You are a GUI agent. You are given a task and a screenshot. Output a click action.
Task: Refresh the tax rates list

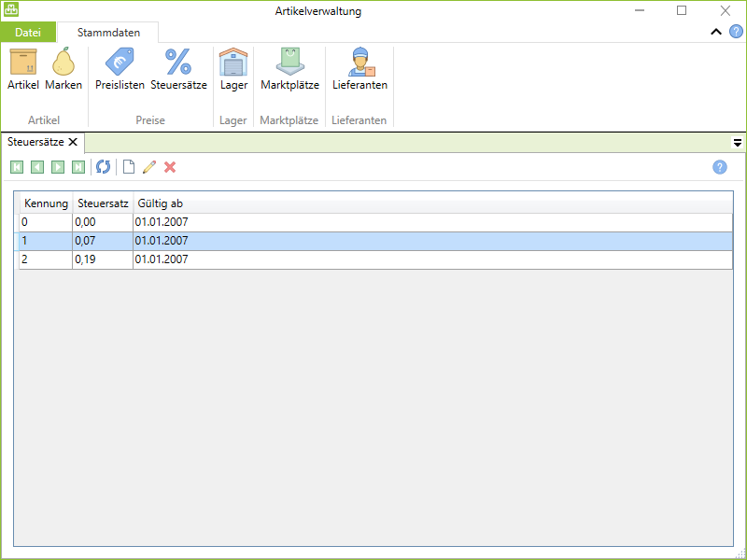(103, 167)
